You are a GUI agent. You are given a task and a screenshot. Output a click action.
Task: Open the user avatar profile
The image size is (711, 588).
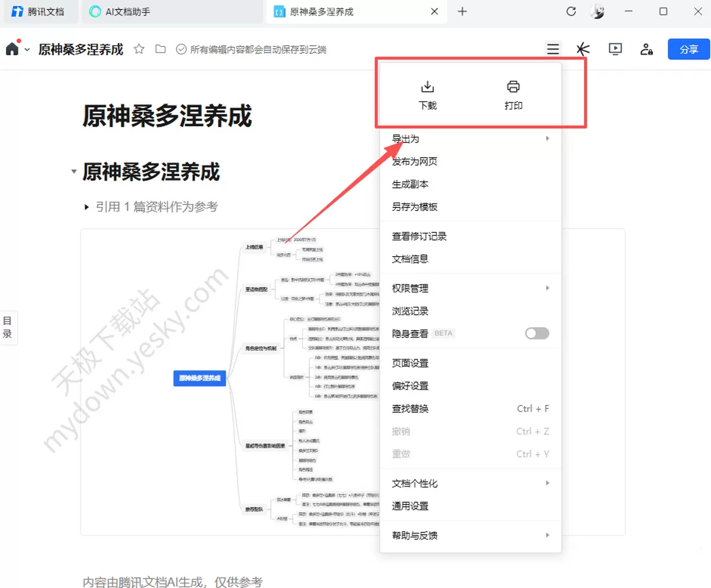(597, 11)
